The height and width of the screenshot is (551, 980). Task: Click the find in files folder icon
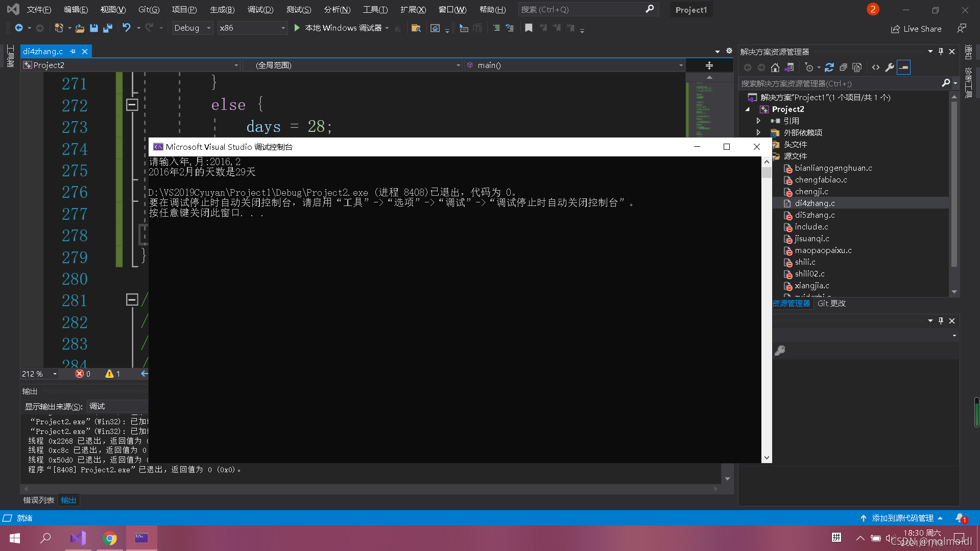416,28
